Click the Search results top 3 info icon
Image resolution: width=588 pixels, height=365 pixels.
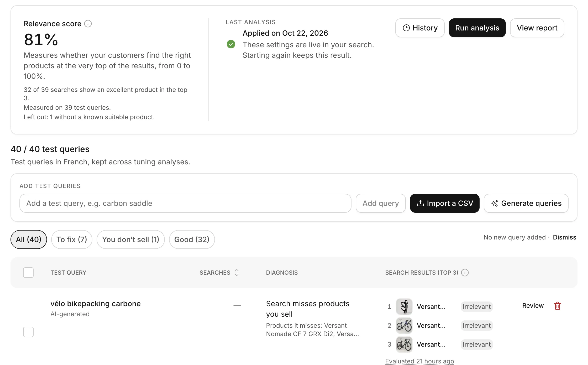[x=465, y=273]
